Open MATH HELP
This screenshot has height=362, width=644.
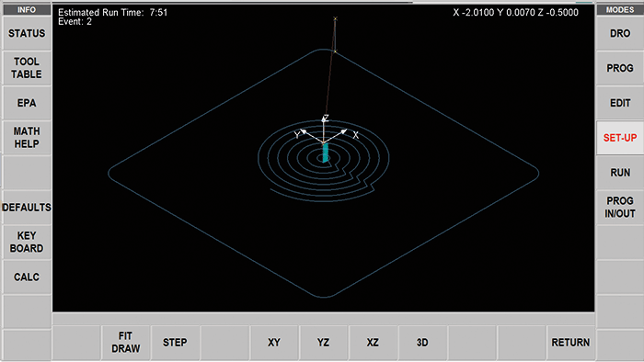click(x=27, y=137)
